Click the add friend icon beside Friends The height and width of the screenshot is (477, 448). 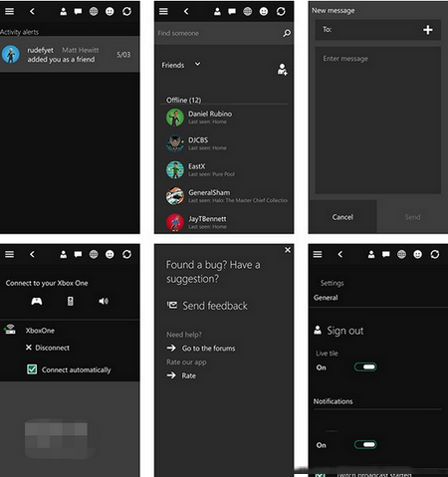coord(283,70)
